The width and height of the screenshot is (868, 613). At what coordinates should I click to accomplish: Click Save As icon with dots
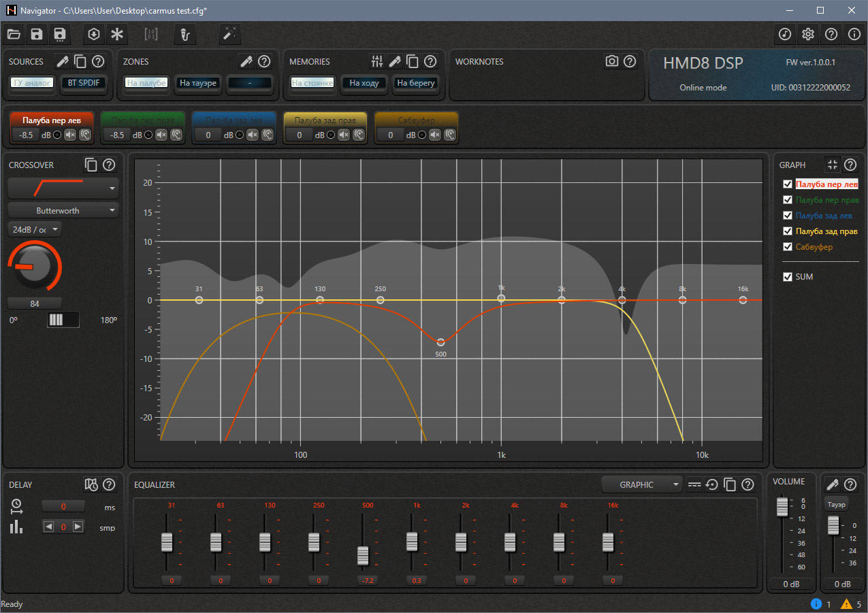[60, 34]
